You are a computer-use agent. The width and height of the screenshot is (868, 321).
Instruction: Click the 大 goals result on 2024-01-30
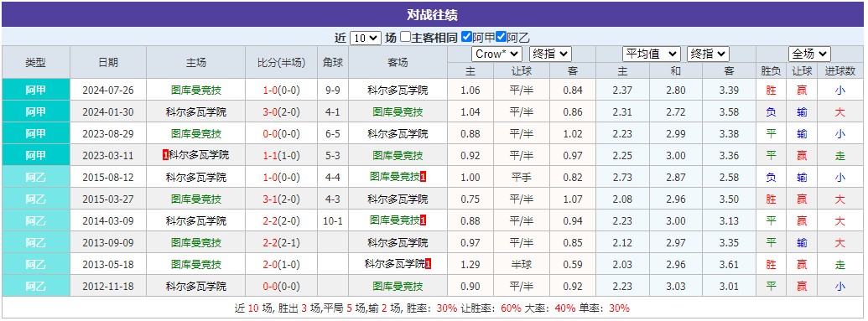tap(839, 111)
